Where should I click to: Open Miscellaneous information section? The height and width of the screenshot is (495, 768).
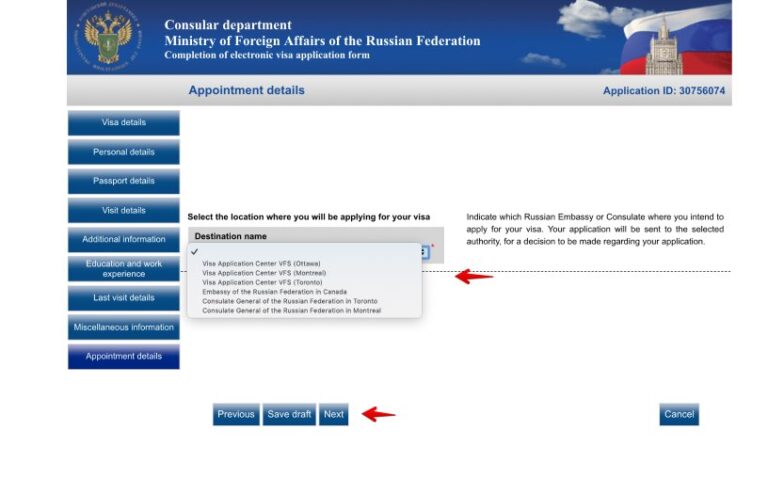[123, 327]
